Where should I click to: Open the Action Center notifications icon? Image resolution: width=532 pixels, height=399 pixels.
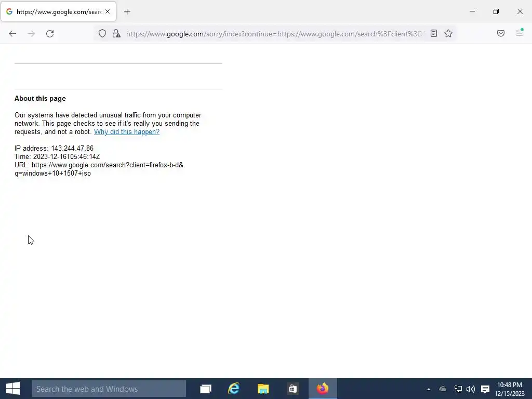(485, 389)
